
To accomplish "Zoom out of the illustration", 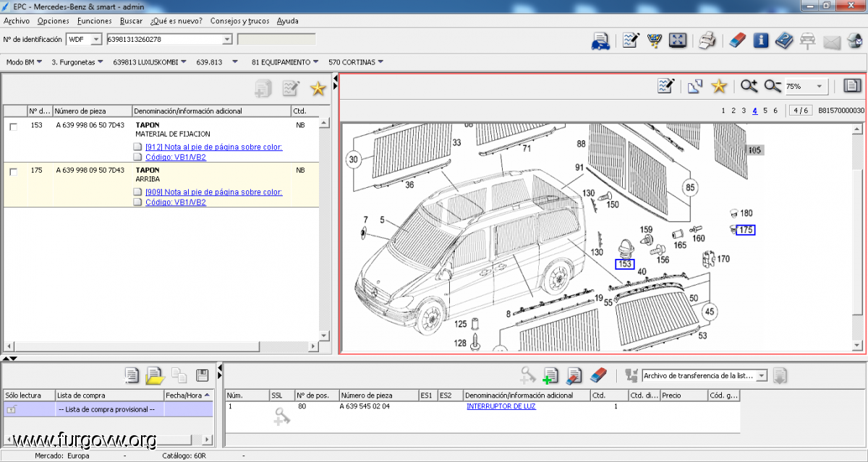I will click(x=773, y=87).
